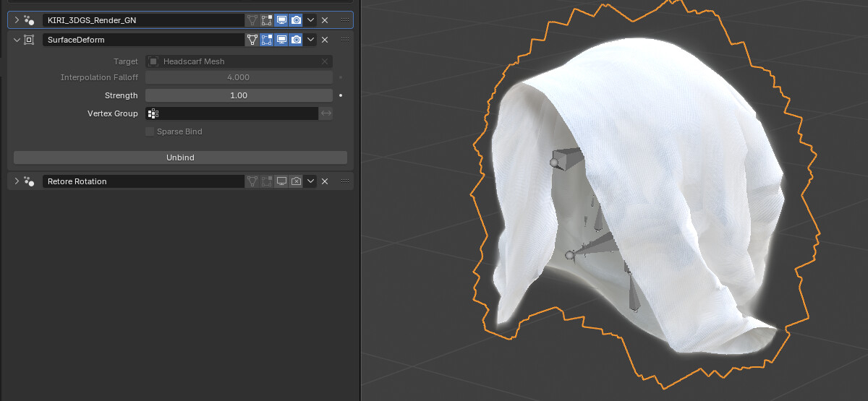Open the Vertex Group selection field
The width and height of the screenshot is (868, 401).
(x=232, y=113)
